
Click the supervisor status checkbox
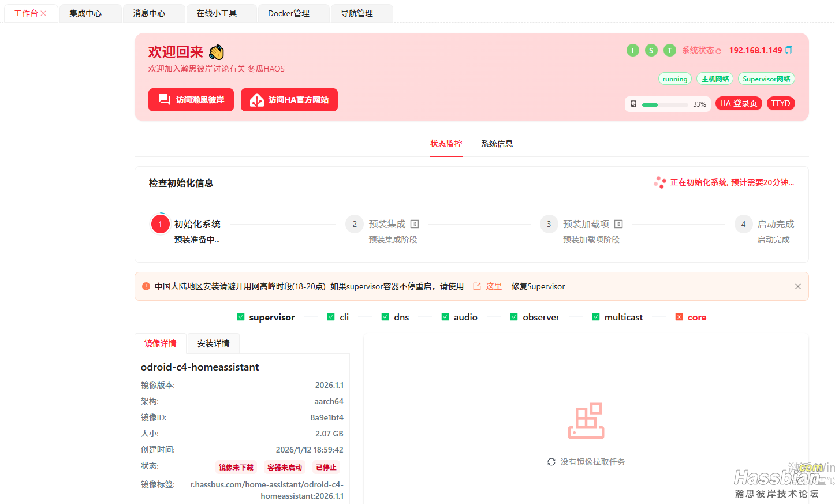[x=240, y=317]
